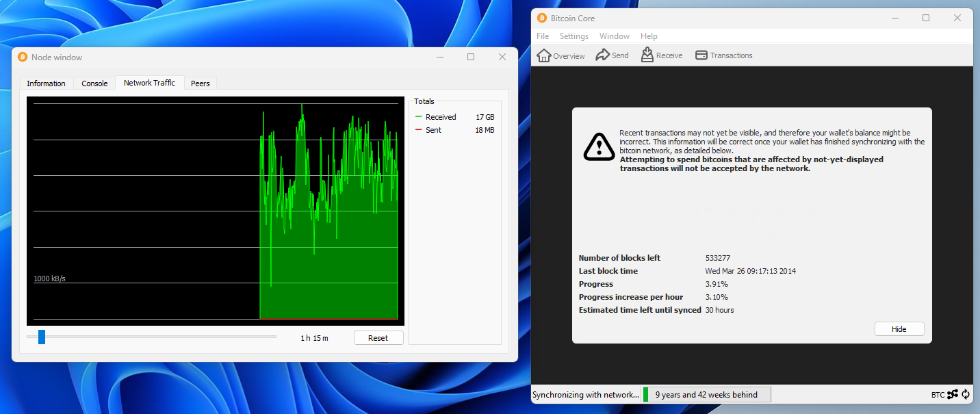Click the Reset button under the traffic graph

coord(378,338)
